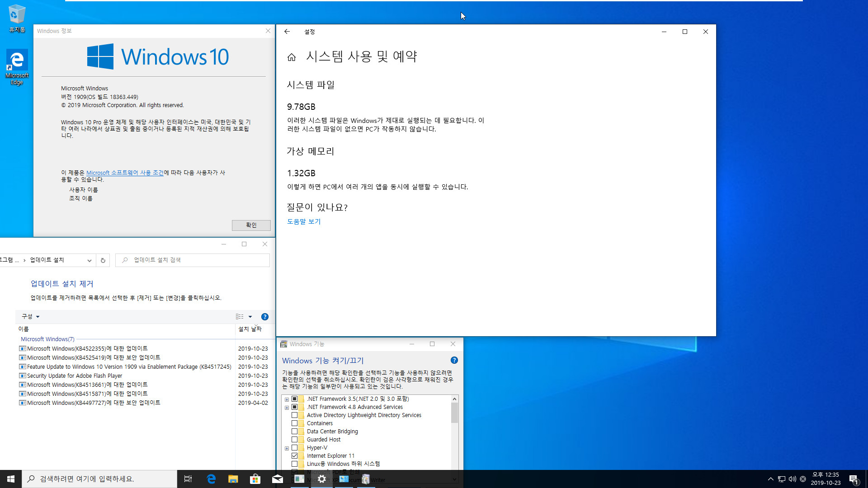
Task: Refresh the installed updates address bar
Action: tap(103, 260)
